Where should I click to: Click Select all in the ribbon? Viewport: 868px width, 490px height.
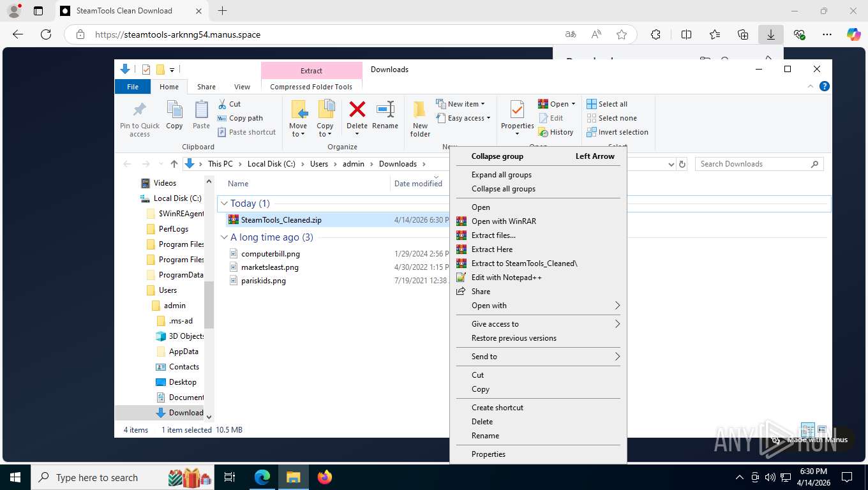coord(607,104)
